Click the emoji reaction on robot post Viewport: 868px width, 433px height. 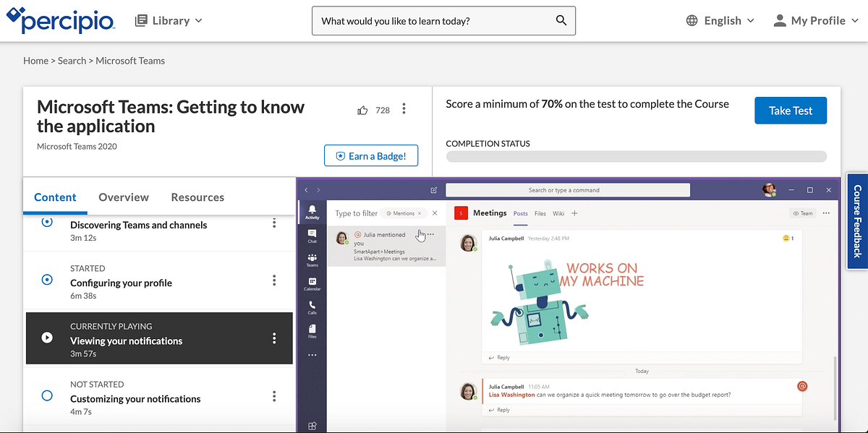[x=788, y=238]
